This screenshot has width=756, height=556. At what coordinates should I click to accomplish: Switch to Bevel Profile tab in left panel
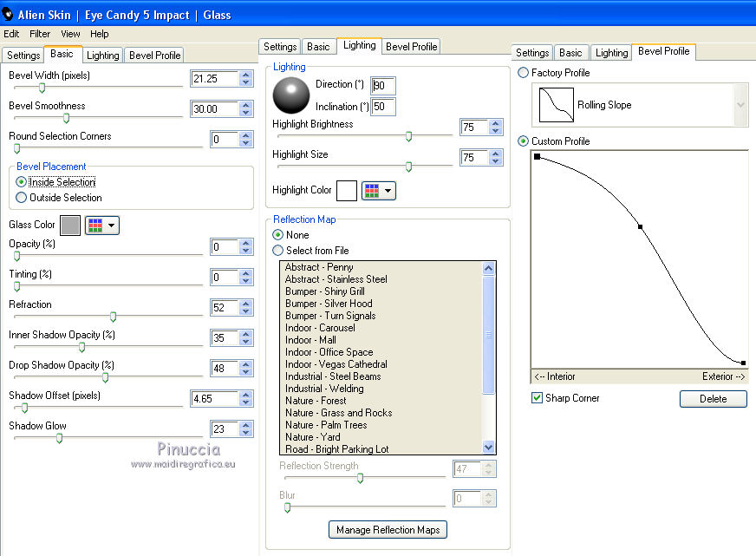(155, 55)
